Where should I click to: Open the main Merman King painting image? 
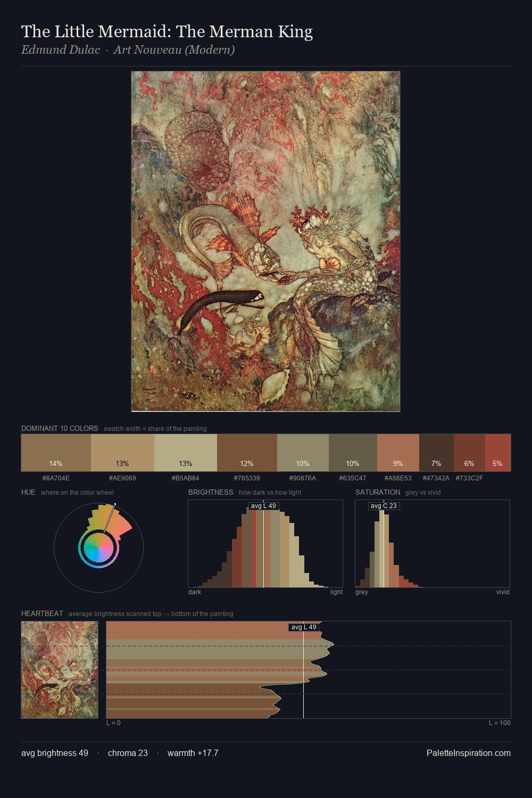coord(265,242)
